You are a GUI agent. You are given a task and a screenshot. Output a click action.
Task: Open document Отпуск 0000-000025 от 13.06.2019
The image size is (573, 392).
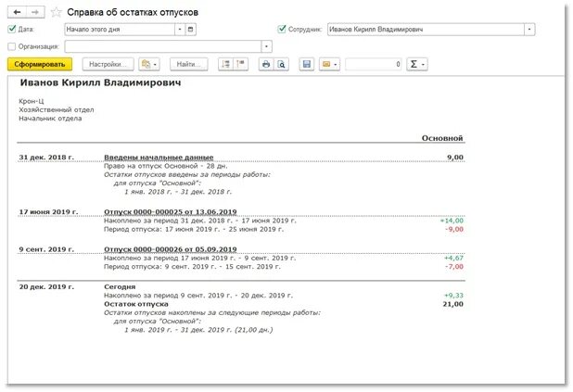(171, 212)
